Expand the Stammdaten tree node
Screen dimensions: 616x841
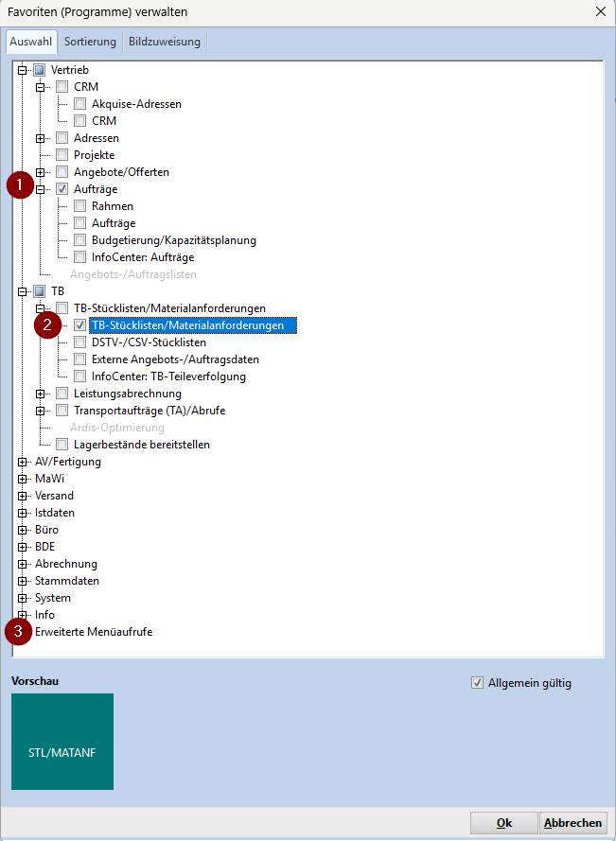tap(23, 581)
